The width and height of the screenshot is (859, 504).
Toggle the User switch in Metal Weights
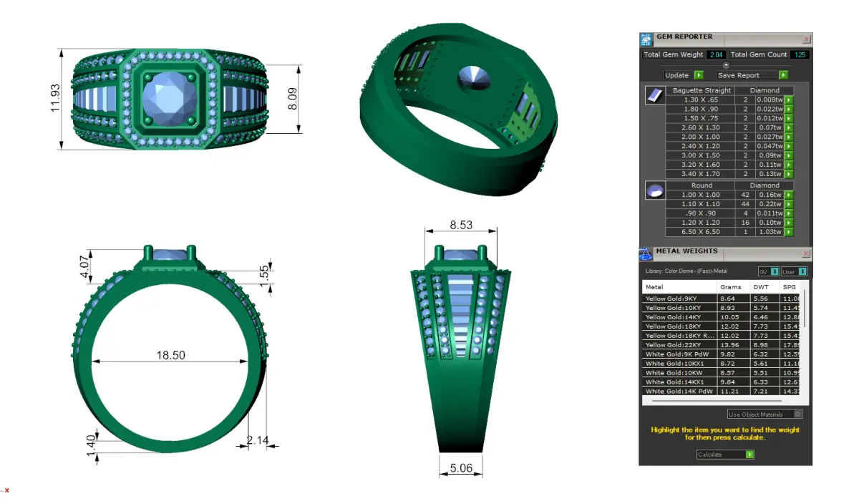pyautogui.click(x=794, y=272)
